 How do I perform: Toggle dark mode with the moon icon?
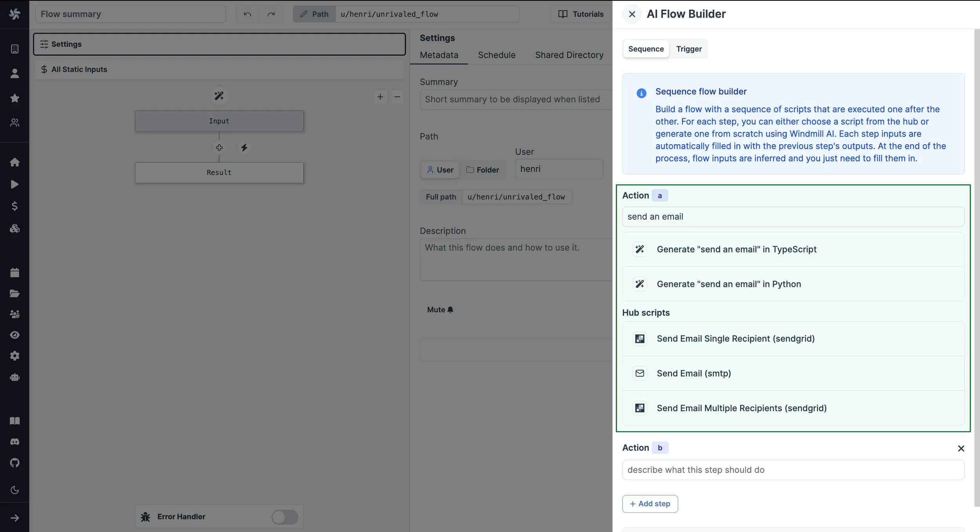(x=15, y=490)
